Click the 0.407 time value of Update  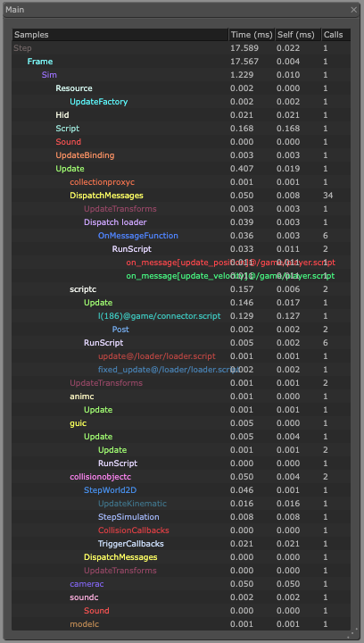pos(242,169)
